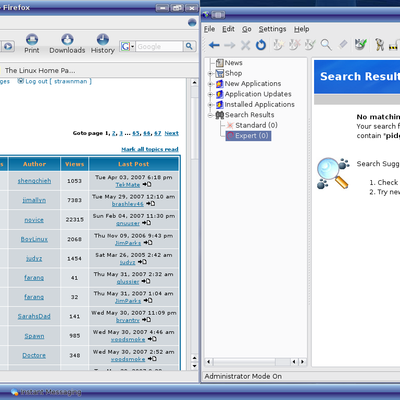Click the CNR toolbar icon with a small check
Viewport: 400px width, 400px height.
(310, 44)
